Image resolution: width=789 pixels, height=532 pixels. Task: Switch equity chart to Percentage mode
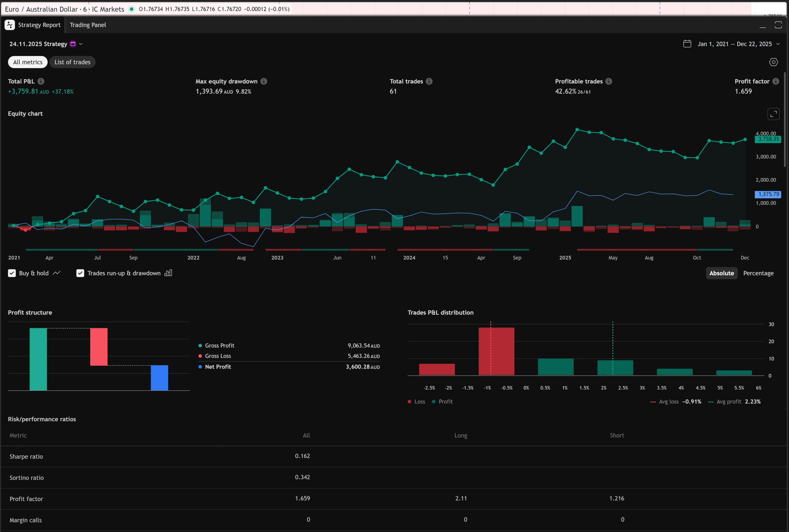(758, 273)
